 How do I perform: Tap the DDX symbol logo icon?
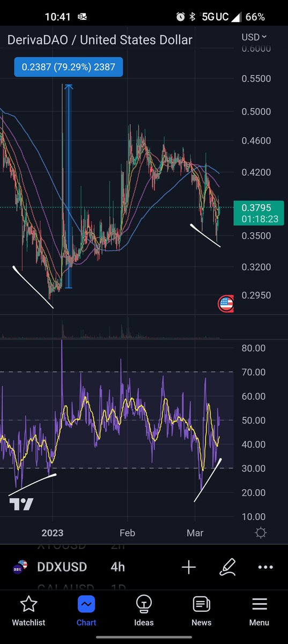[x=19, y=567]
